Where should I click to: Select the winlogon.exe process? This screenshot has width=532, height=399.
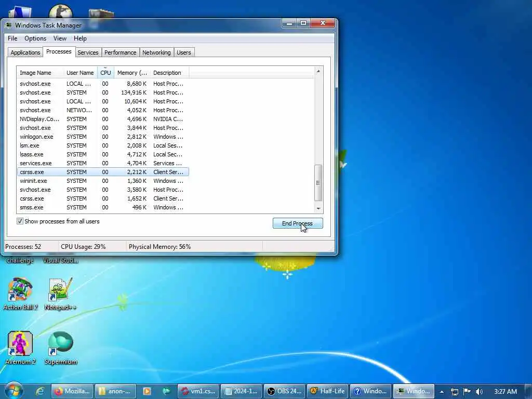pyautogui.click(x=102, y=137)
